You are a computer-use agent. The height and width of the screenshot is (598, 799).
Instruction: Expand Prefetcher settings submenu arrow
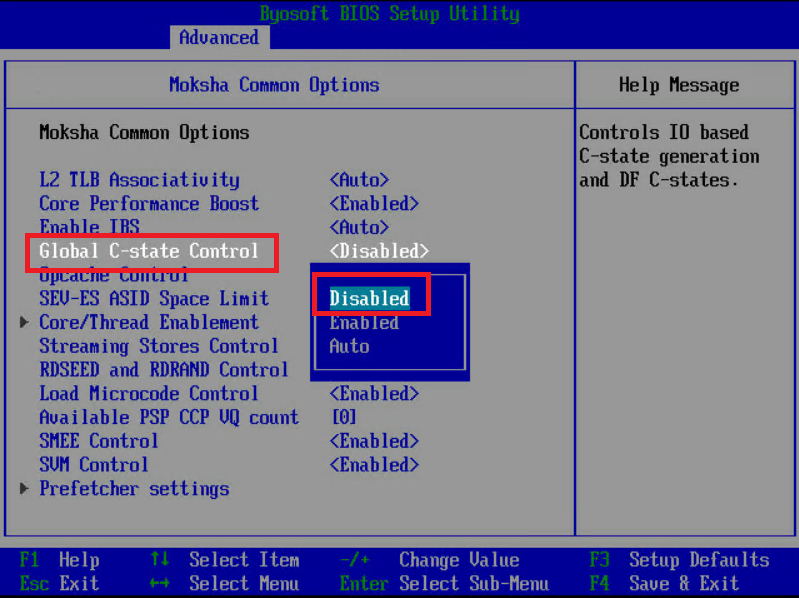click(x=23, y=488)
